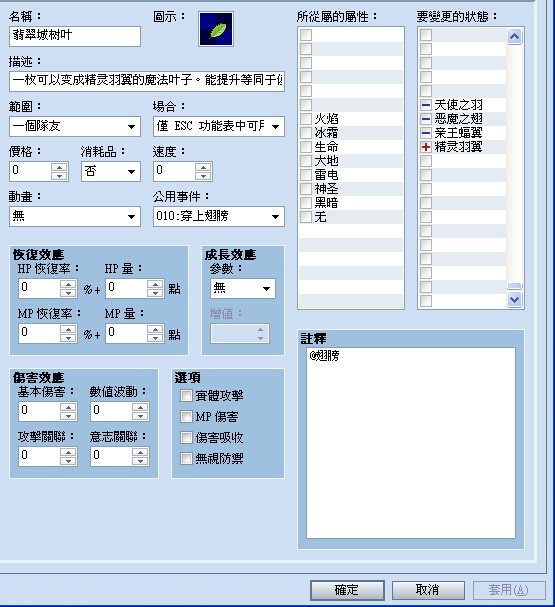Toggle the 恶魔之翅 state minus marker

click(426, 119)
